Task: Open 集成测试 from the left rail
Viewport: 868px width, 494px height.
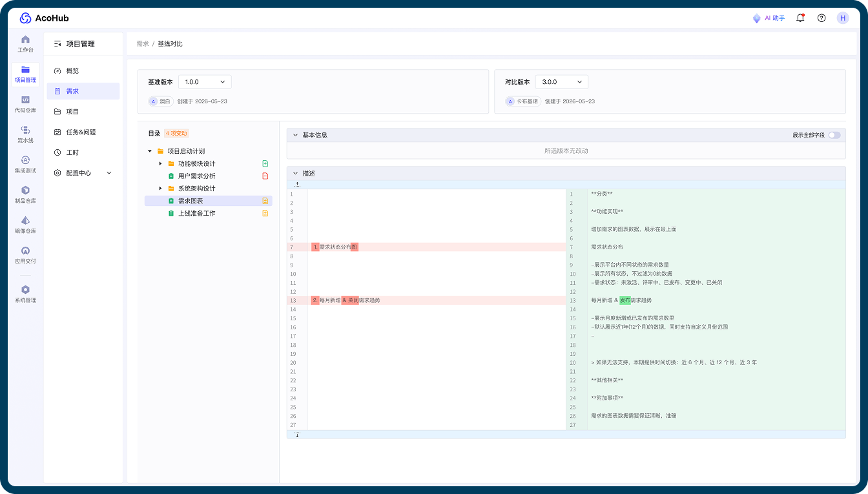Action: pyautogui.click(x=25, y=165)
